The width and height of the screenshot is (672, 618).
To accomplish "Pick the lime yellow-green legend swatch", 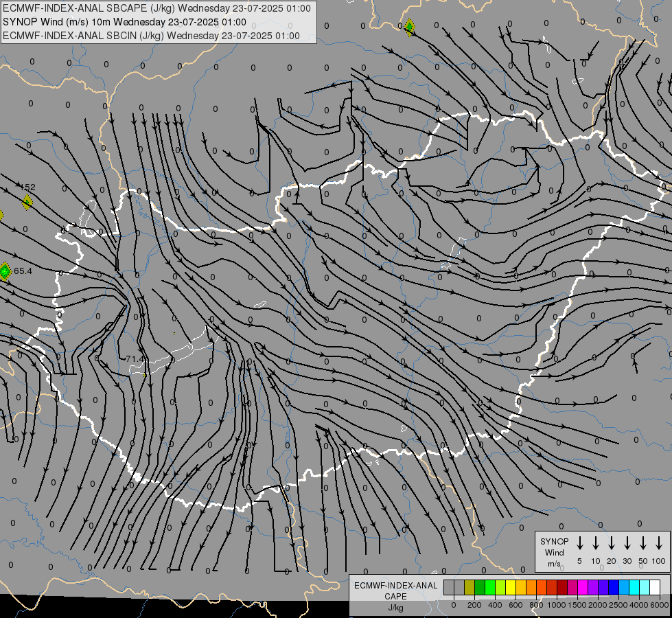I will click(500, 587).
